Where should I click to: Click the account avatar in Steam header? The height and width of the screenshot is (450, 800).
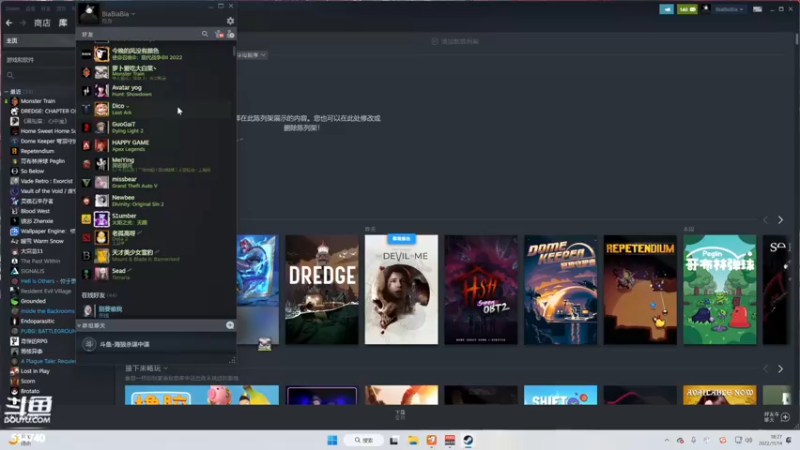click(706, 9)
